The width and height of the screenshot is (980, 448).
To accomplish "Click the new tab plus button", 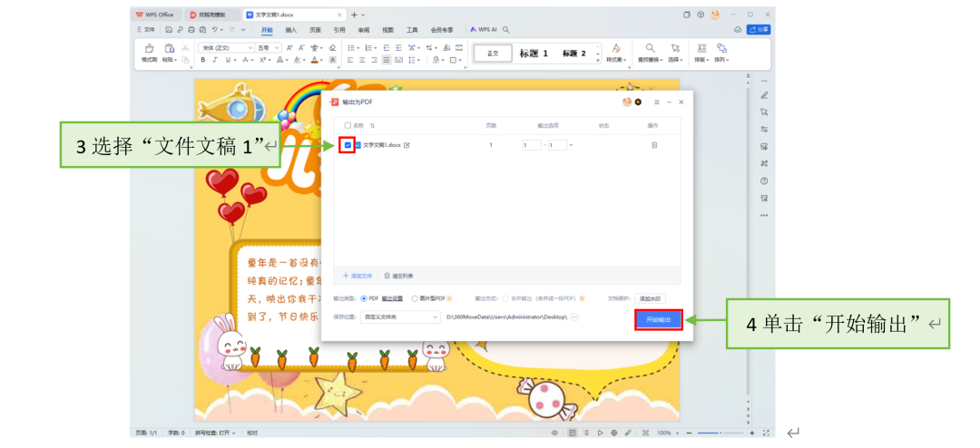I will pos(354,15).
